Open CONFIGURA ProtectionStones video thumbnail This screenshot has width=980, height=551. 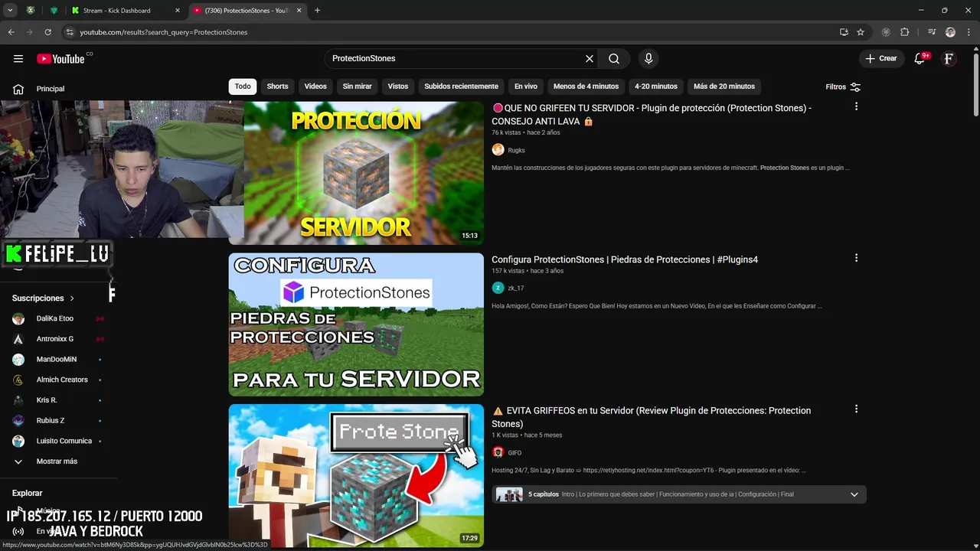point(356,324)
